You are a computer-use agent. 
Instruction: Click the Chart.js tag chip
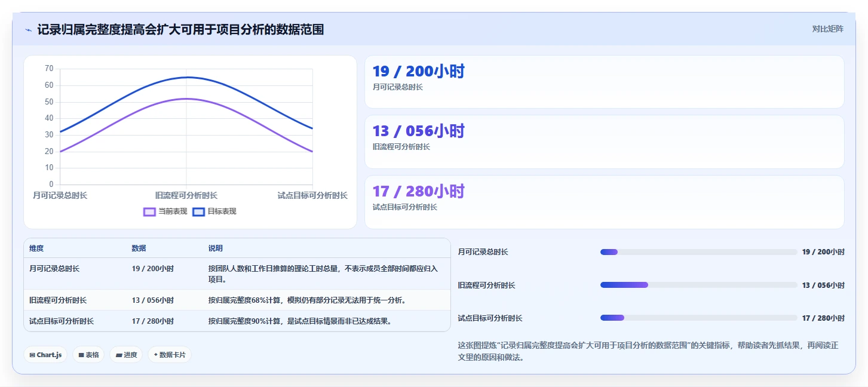coord(45,355)
